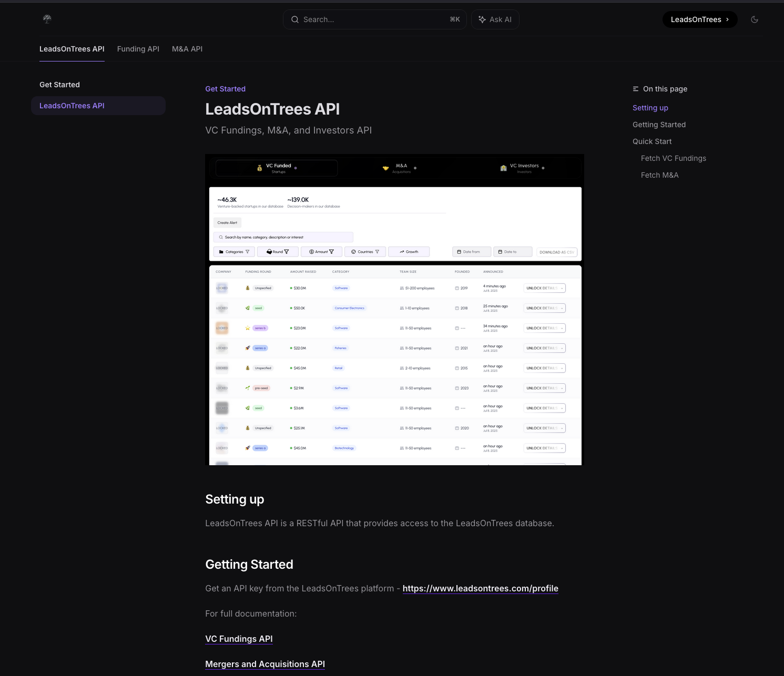Click the FUNDING ROUND column header
The width and height of the screenshot is (784, 676).
258,272
